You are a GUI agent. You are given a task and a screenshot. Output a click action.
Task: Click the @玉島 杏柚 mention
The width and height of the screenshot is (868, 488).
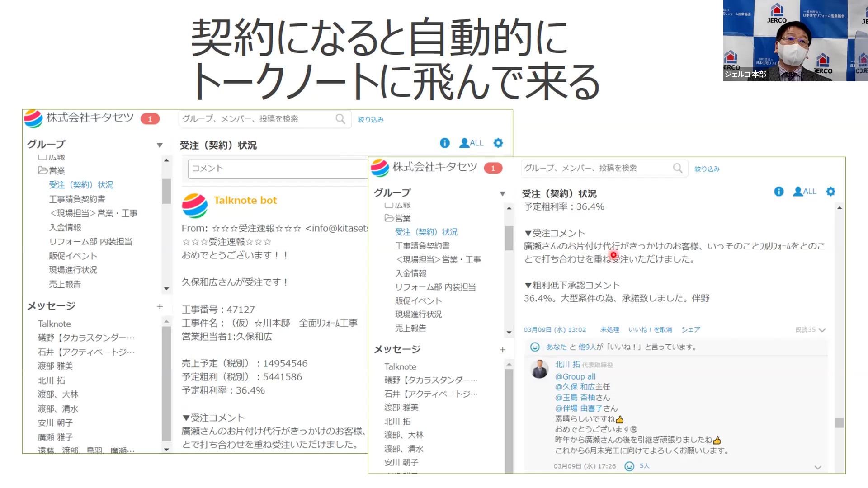coord(575,398)
